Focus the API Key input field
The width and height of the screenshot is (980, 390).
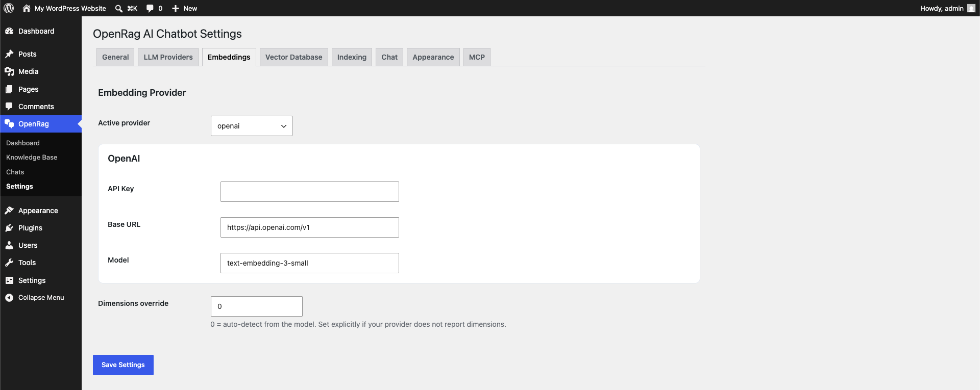(x=310, y=192)
